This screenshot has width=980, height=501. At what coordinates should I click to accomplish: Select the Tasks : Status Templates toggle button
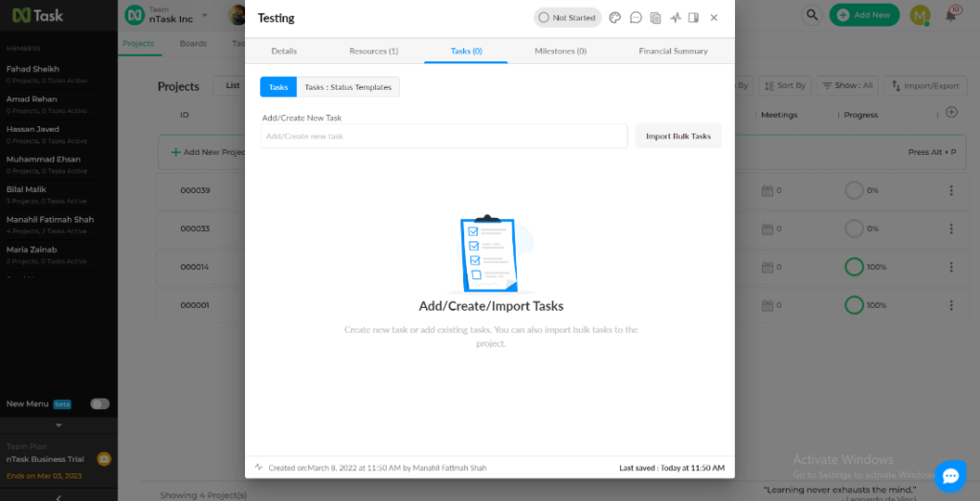coord(347,87)
